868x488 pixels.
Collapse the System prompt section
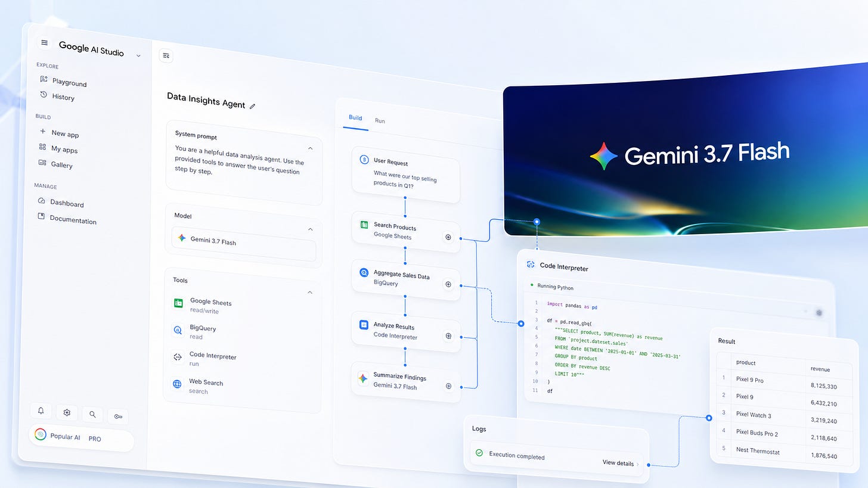pyautogui.click(x=310, y=148)
